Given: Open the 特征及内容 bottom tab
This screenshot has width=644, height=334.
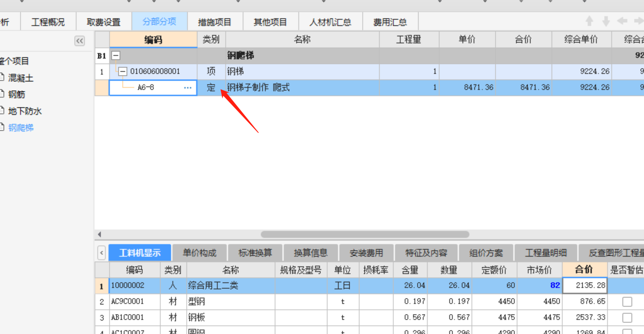Looking at the screenshot, I should coord(426,253).
